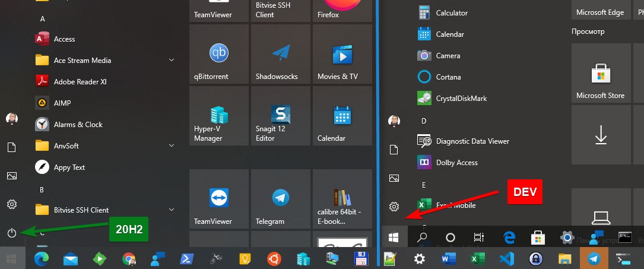This screenshot has height=269, width=644.
Task: Launch PowerShell from the taskbar
Action: point(188,258)
